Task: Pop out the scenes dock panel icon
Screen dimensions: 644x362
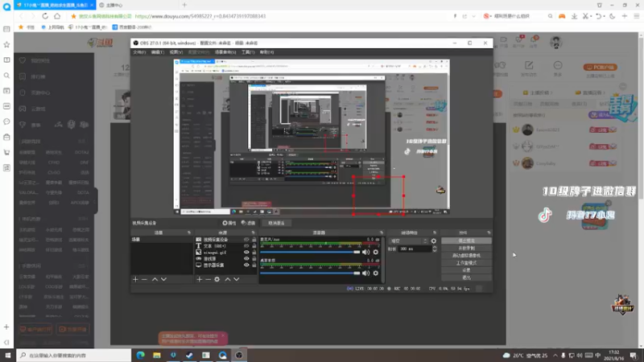Action: point(189,232)
